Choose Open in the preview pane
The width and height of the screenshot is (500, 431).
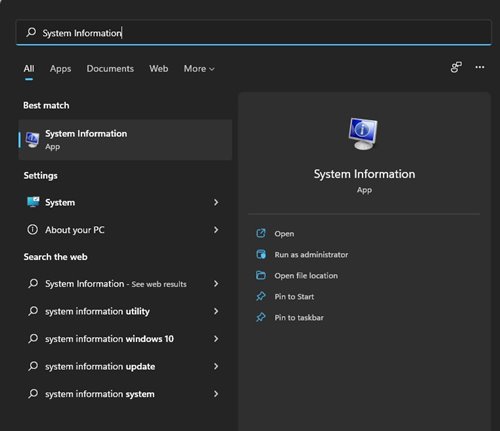coord(284,234)
